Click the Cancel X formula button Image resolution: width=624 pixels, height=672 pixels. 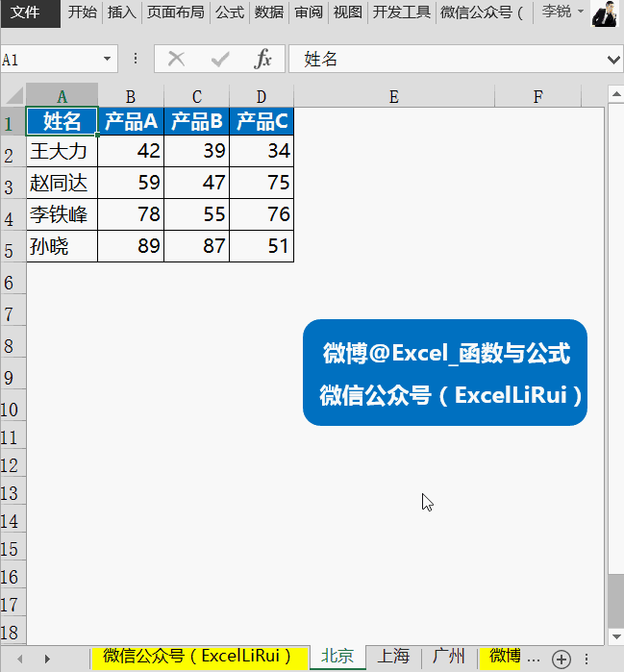(176, 59)
